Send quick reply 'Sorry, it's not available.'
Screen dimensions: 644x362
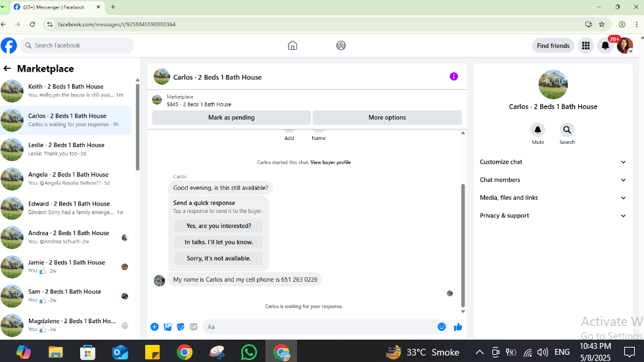pos(218,258)
